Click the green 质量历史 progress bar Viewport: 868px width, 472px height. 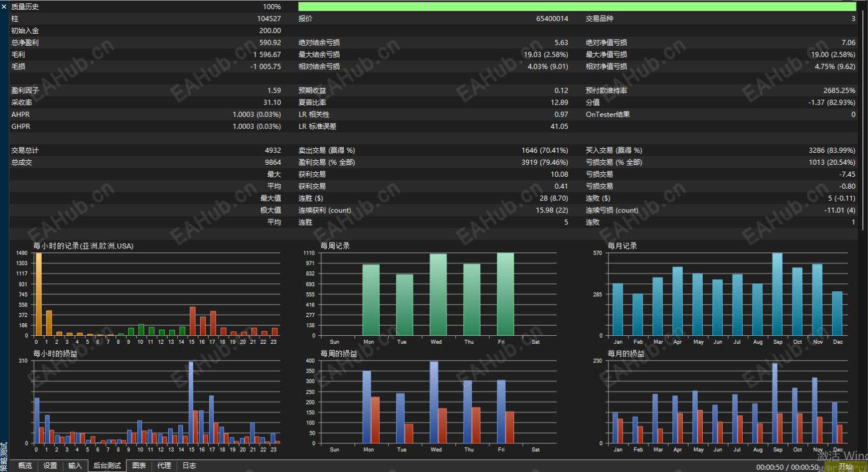(577, 7)
